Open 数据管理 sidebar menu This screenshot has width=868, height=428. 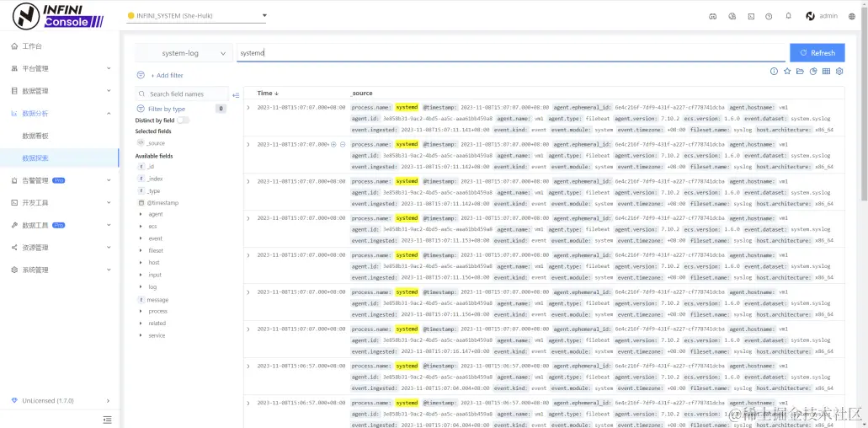coord(60,91)
